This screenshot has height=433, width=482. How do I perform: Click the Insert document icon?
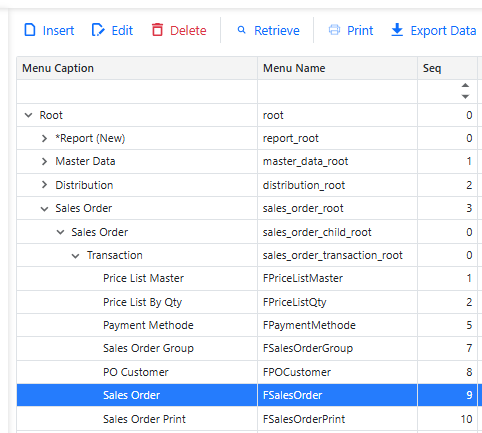coord(30,30)
